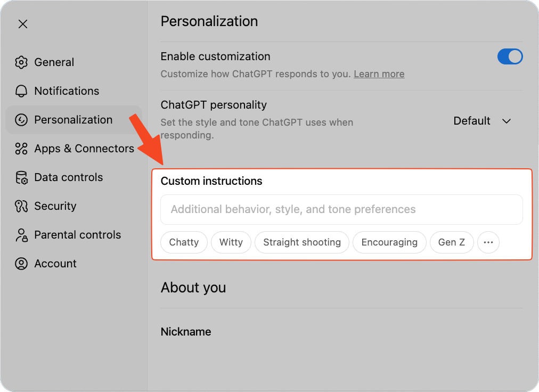
Task: Click the Personalization sidebar icon
Action: pos(21,120)
